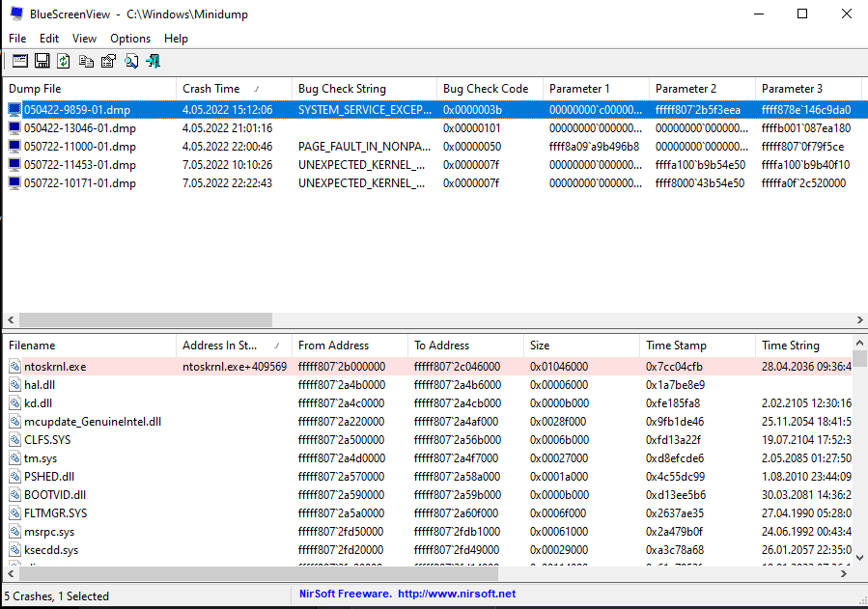The height and width of the screenshot is (609, 868).
Task: Sort by Bug Check String column
Action: [x=342, y=89]
